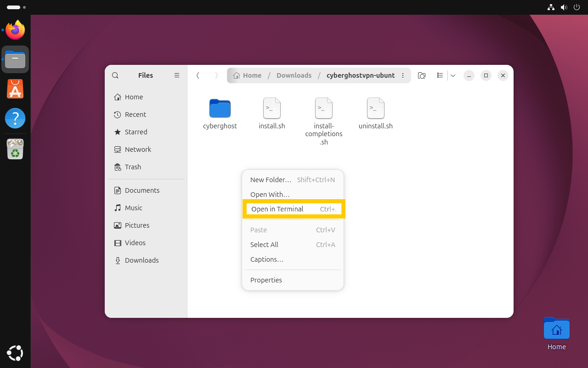Screen dimensions: 588x368
Task: Click cyberghostvpn-ubunt path segment
Action: point(361,75)
